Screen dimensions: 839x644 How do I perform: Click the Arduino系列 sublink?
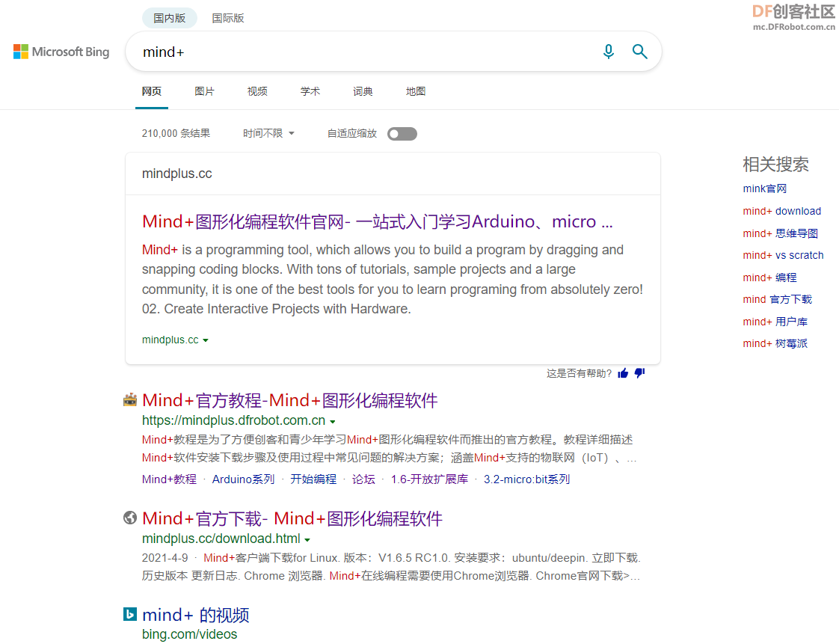[x=243, y=479]
